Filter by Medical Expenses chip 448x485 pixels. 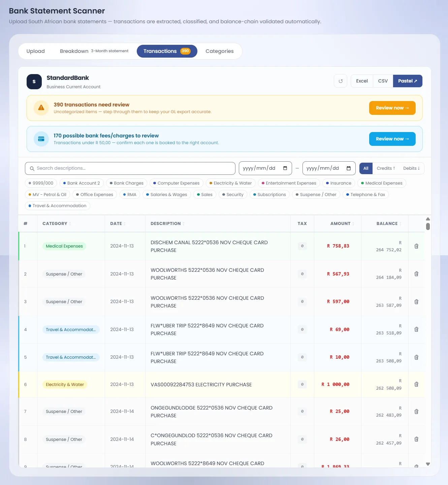[382, 183]
